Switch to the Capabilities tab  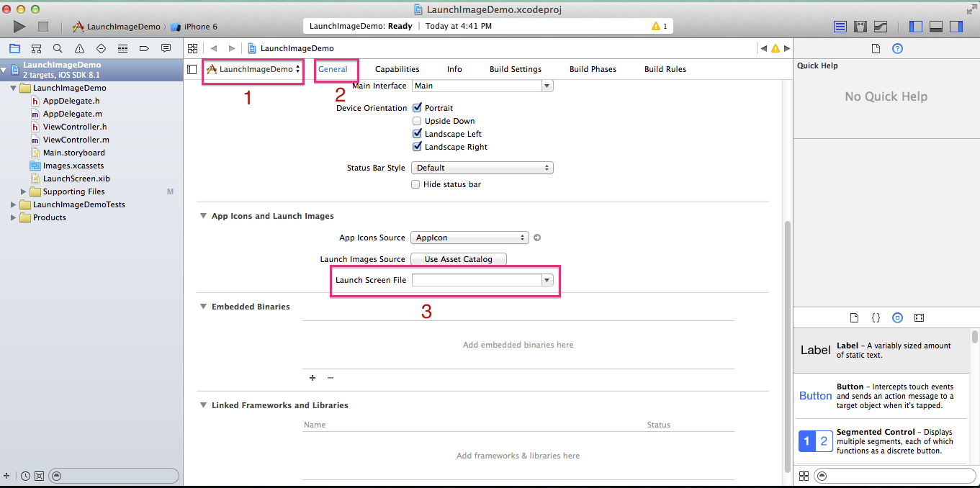397,69
